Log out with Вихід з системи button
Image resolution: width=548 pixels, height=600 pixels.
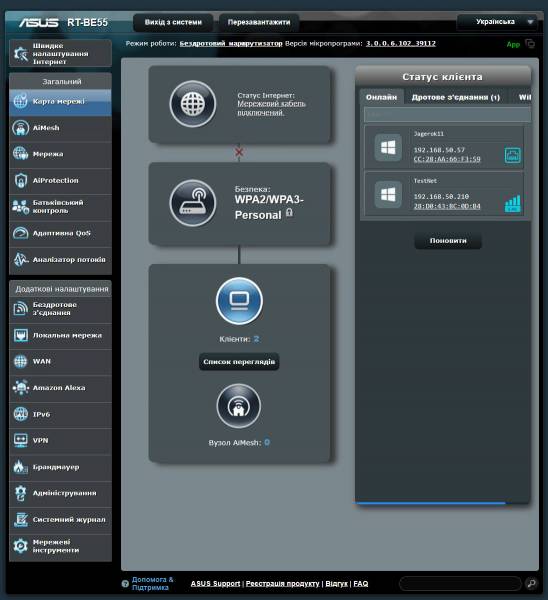tap(173, 22)
